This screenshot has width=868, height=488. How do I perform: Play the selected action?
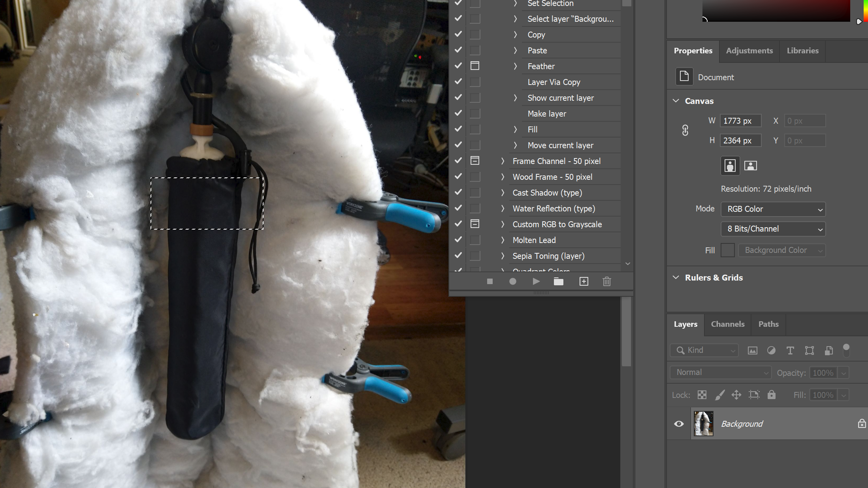click(536, 281)
